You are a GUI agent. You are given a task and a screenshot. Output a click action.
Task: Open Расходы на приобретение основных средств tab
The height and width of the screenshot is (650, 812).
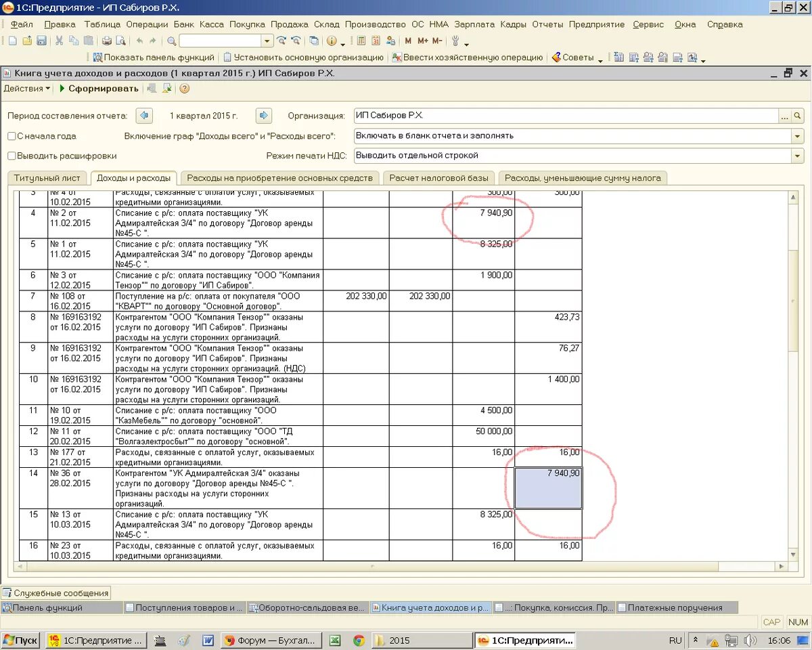[279, 178]
